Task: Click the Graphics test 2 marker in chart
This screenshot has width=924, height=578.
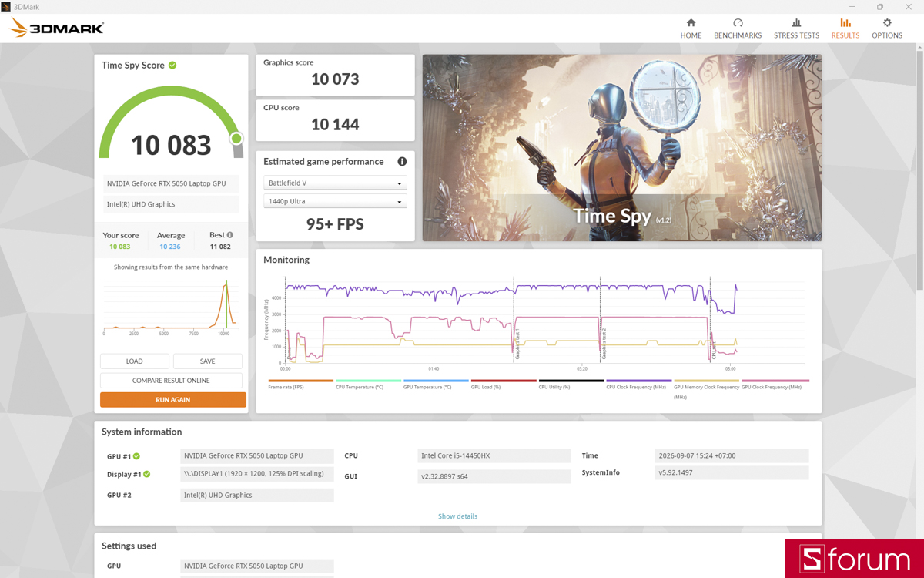Action: 604,343
